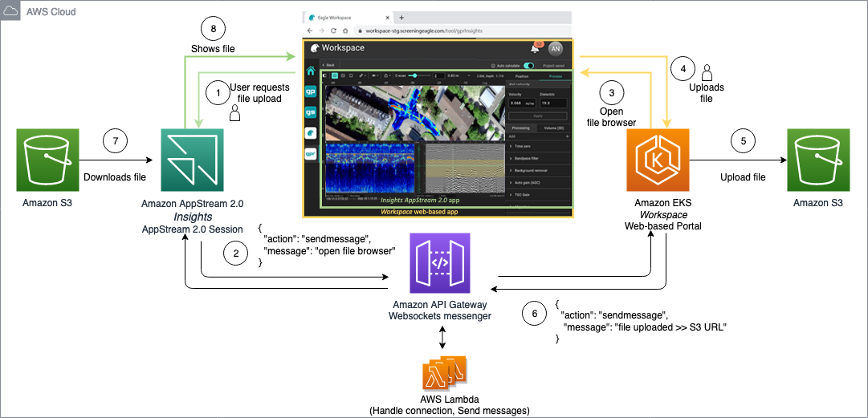868x418 pixels.
Task: Open the gs app in sidebar
Action: (x=311, y=112)
